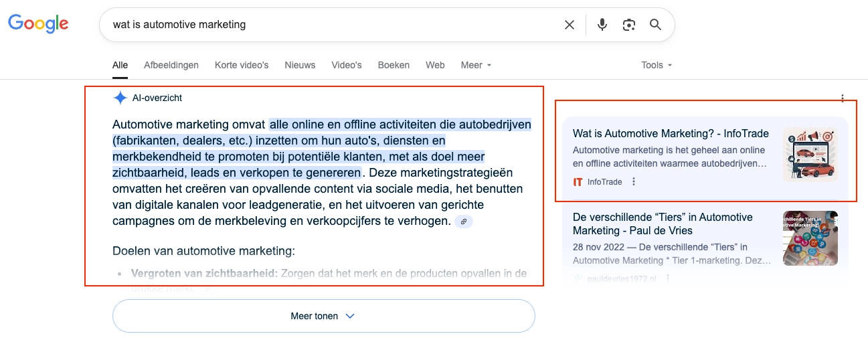Open AI overview three-dot options menu

click(x=843, y=98)
